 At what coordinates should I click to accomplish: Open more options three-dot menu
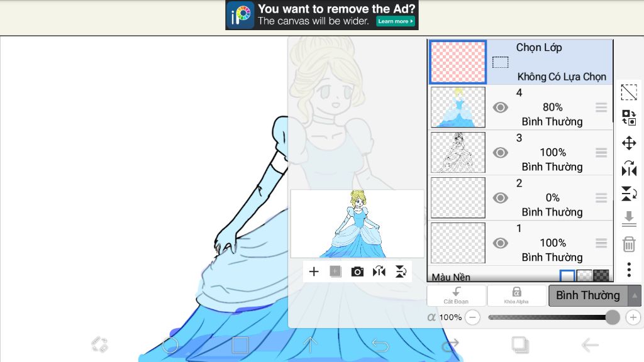[629, 270]
